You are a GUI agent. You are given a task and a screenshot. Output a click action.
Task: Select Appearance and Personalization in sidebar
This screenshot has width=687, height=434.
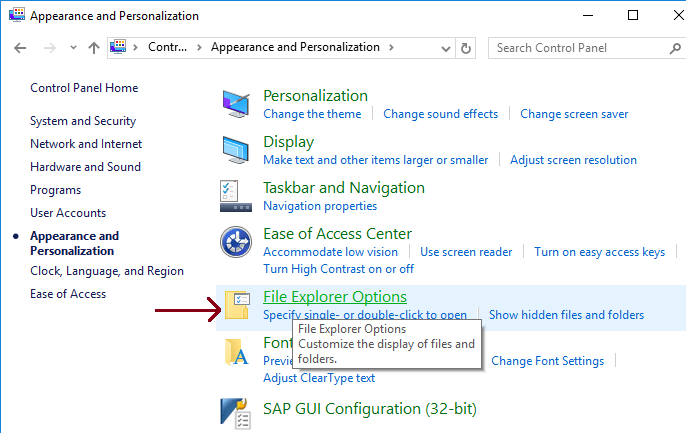point(74,243)
